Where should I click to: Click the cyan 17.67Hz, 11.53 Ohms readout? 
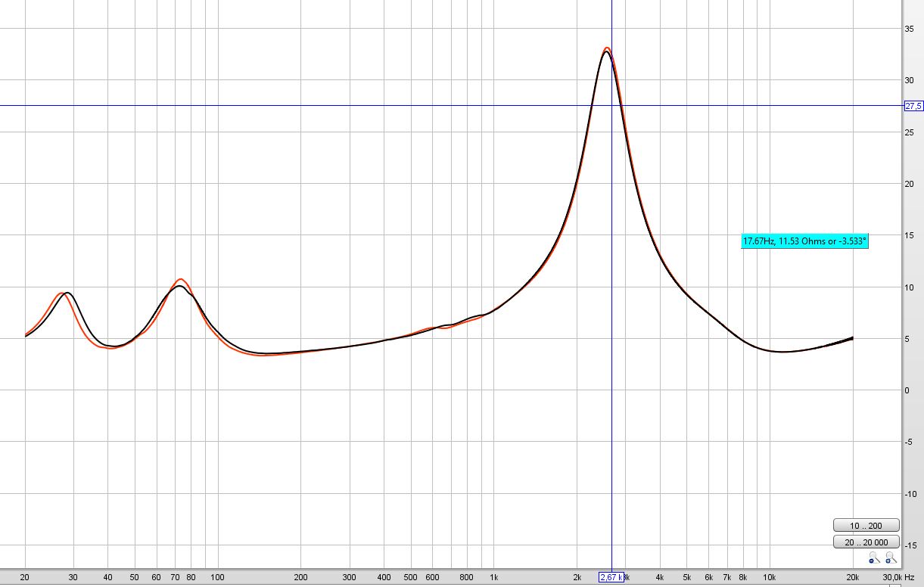click(804, 241)
